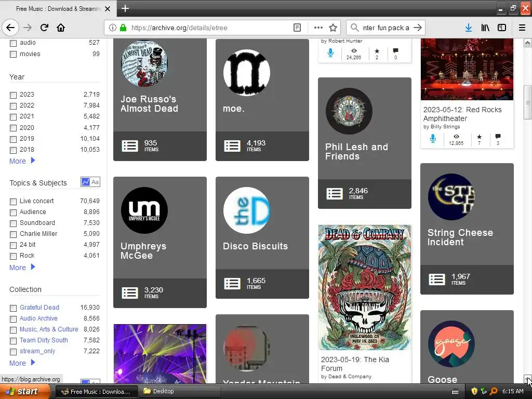Click the scrollbar up arrow
The image size is (532, 399).
pyautogui.click(x=527, y=43)
